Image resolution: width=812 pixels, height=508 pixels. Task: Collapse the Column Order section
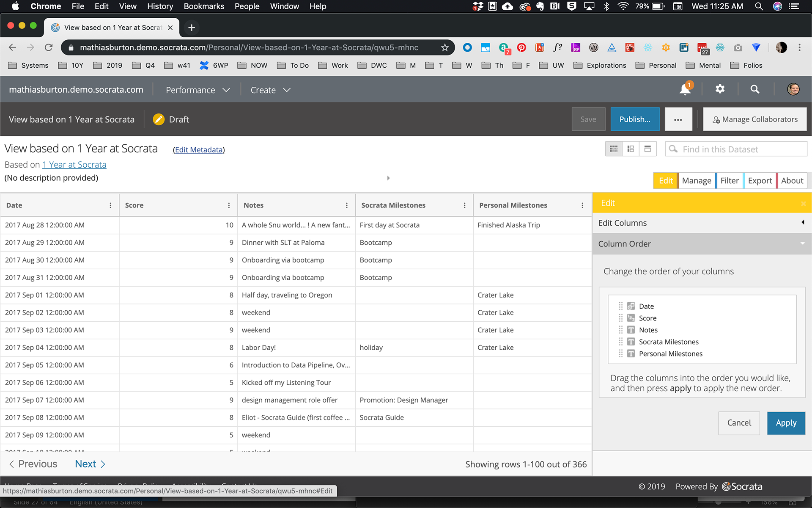pyautogui.click(x=702, y=244)
